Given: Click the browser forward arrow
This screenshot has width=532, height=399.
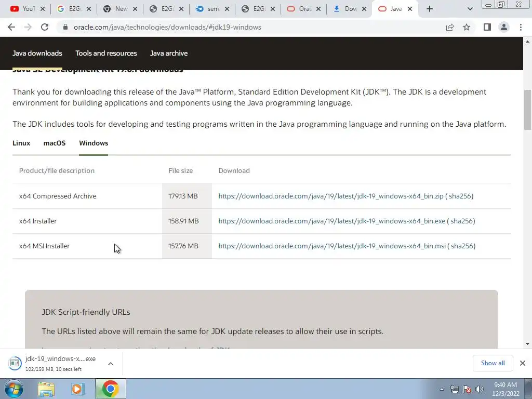Looking at the screenshot, I should [28, 27].
